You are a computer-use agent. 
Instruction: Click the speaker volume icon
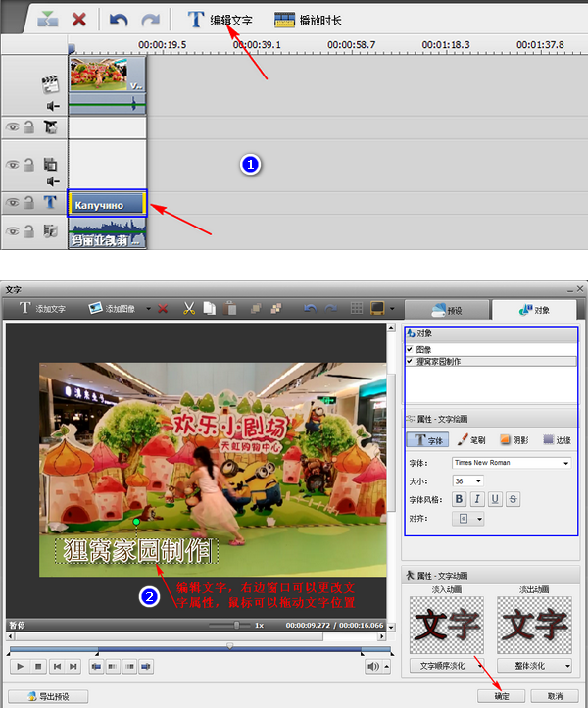(373, 667)
